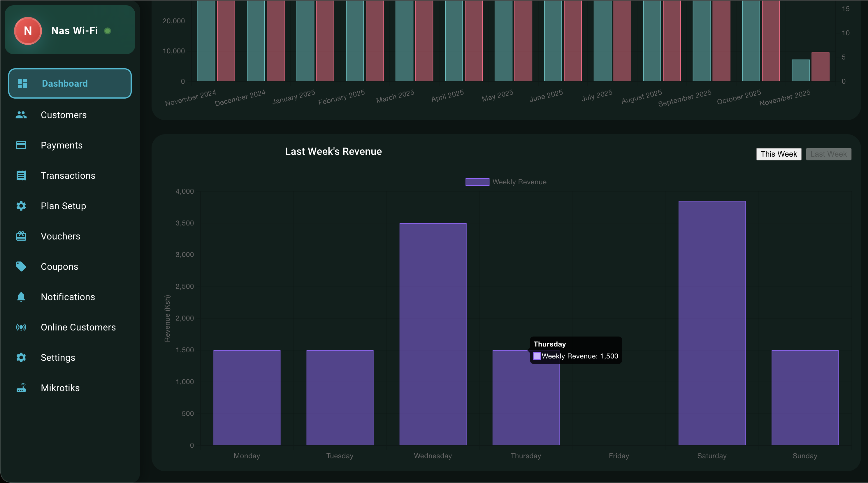The image size is (868, 483).
Task: Select the Payments card icon
Action: pyautogui.click(x=21, y=145)
